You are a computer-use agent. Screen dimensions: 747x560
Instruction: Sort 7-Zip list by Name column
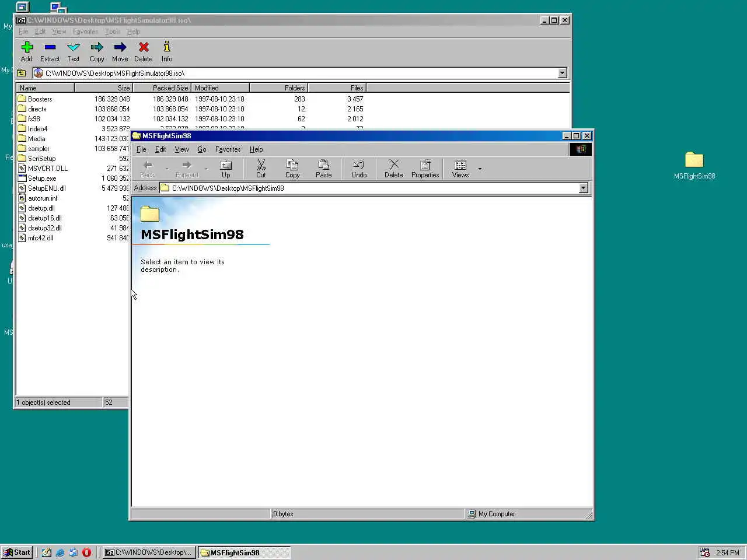[x=45, y=88]
